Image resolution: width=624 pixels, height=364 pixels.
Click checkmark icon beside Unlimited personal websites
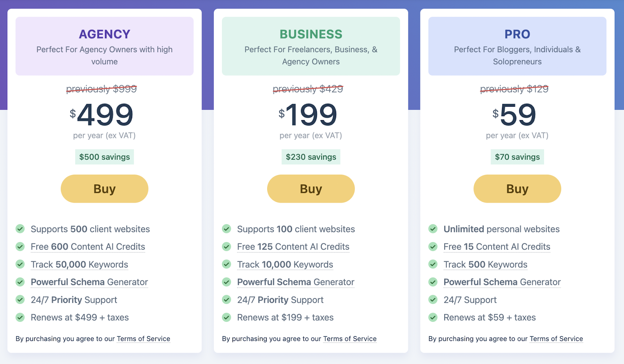point(433,229)
